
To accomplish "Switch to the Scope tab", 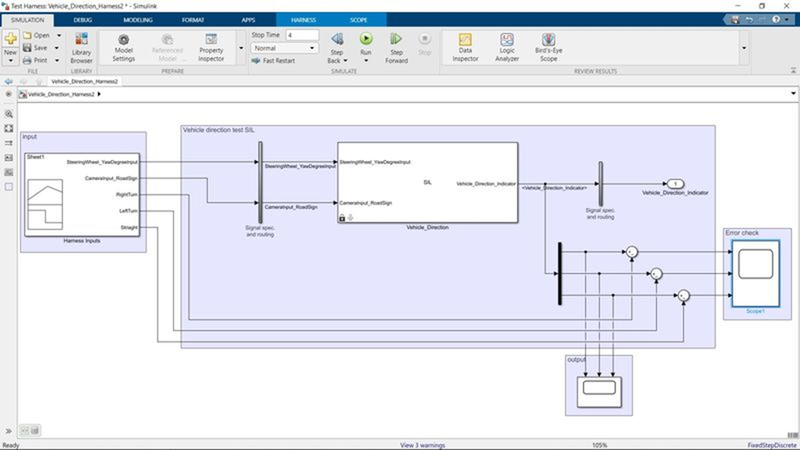I will click(x=358, y=20).
